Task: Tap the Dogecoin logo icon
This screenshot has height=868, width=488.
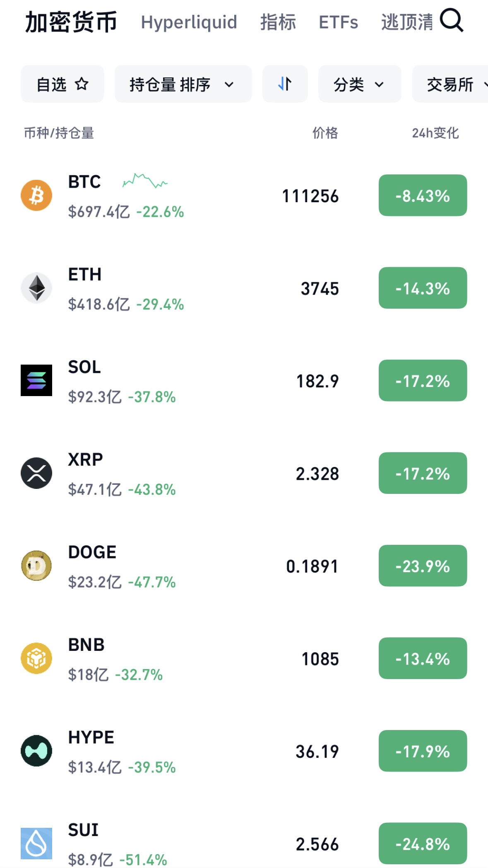Action: [36, 566]
